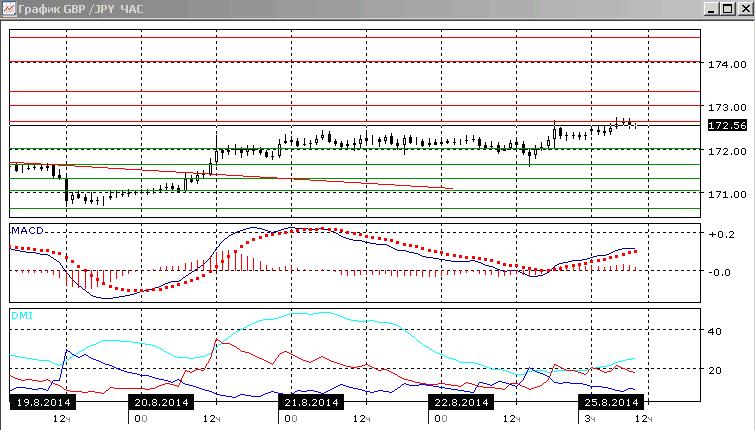Select the 22.8.2014 date marker

pos(461,403)
